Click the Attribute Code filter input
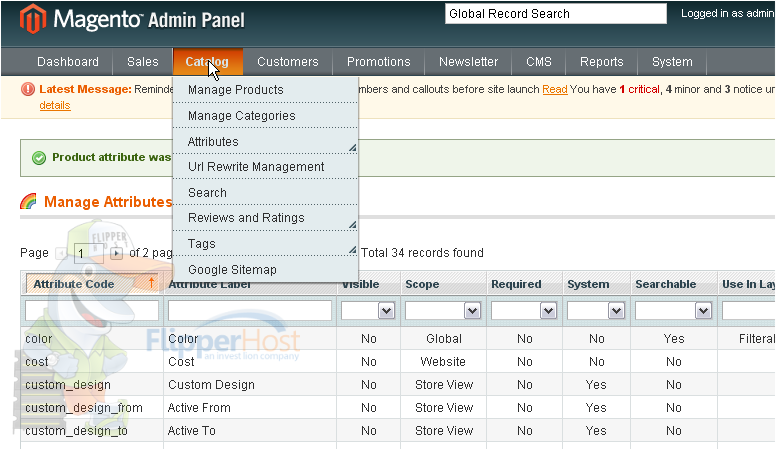 tap(92, 311)
